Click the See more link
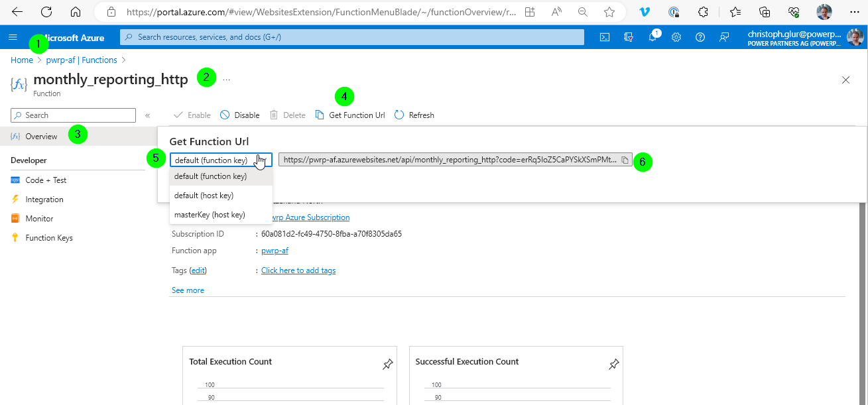868x405 pixels. pos(188,290)
